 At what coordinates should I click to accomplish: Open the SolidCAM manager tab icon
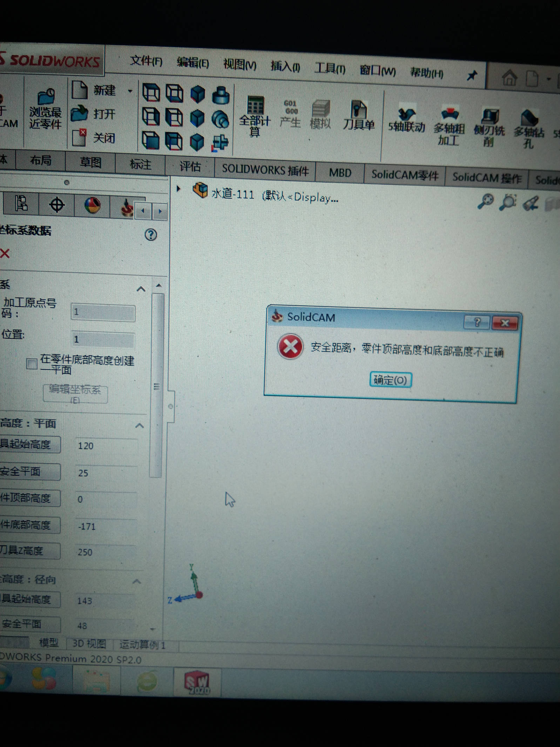click(127, 207)
